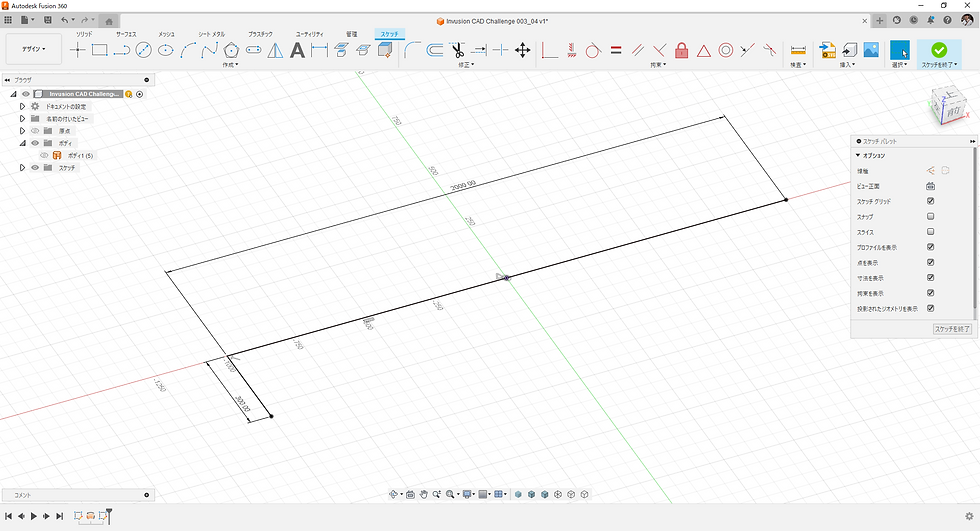Click the green Finish Sketch checkmark
980x531 pixels.
tap(939, 50)
